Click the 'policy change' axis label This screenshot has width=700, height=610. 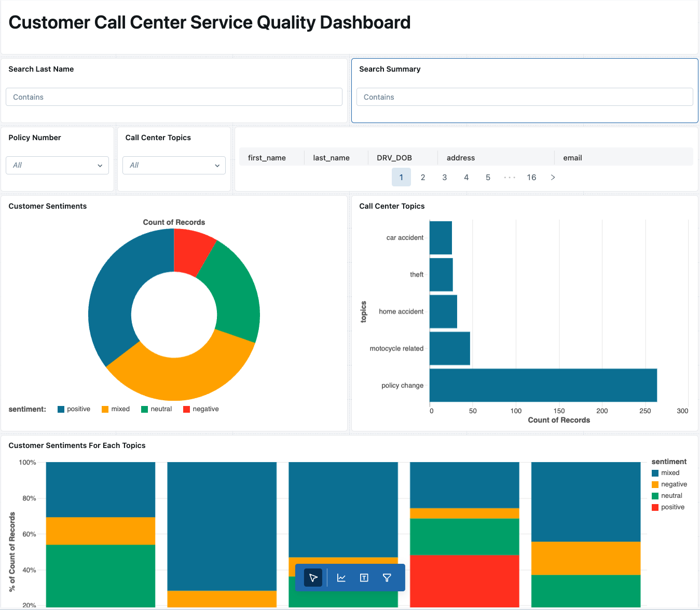(x=402, y=385)
